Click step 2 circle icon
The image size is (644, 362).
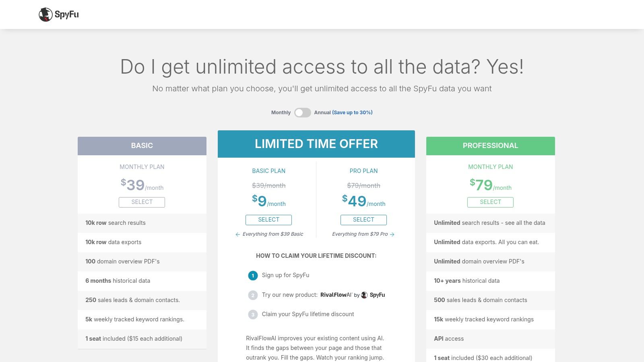[253, 295]
